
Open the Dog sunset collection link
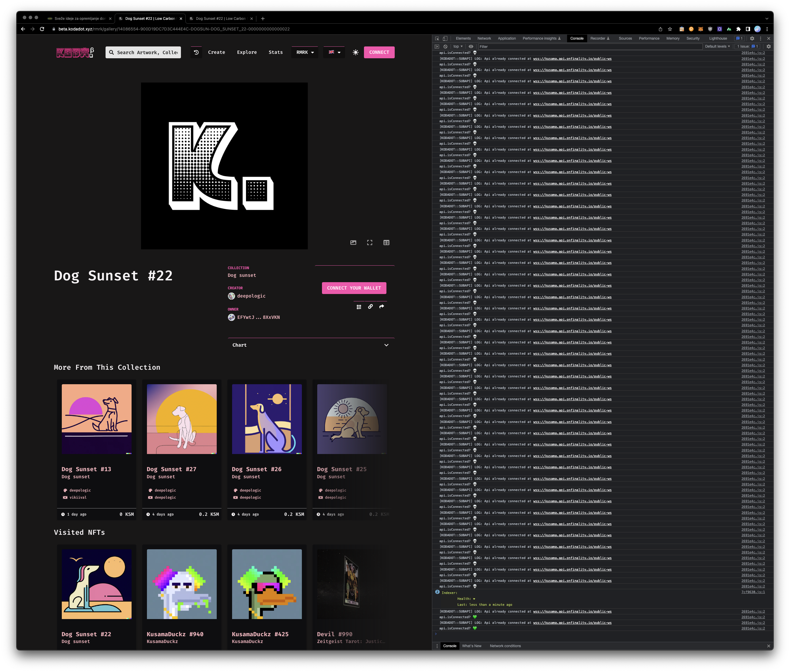(242, 275)
